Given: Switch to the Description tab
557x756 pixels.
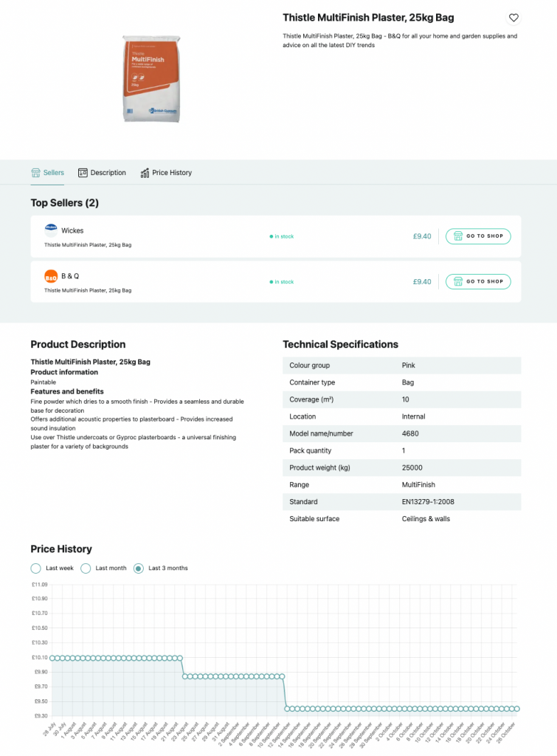Looking at the screenshot, I should [x=102, y=173].
